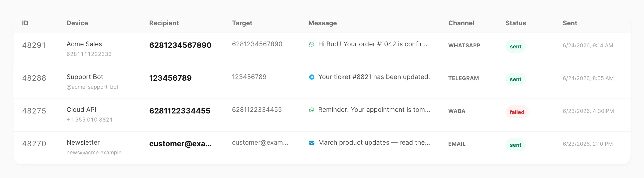Screen dimensions: 644x178
Task: Click the Sent column header
Action: [570, 23]
